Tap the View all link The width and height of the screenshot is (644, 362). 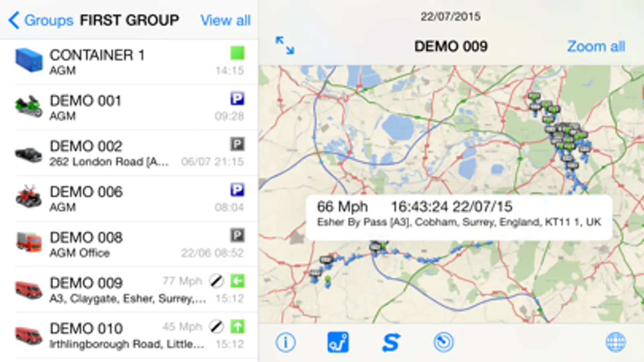[226, 20]
